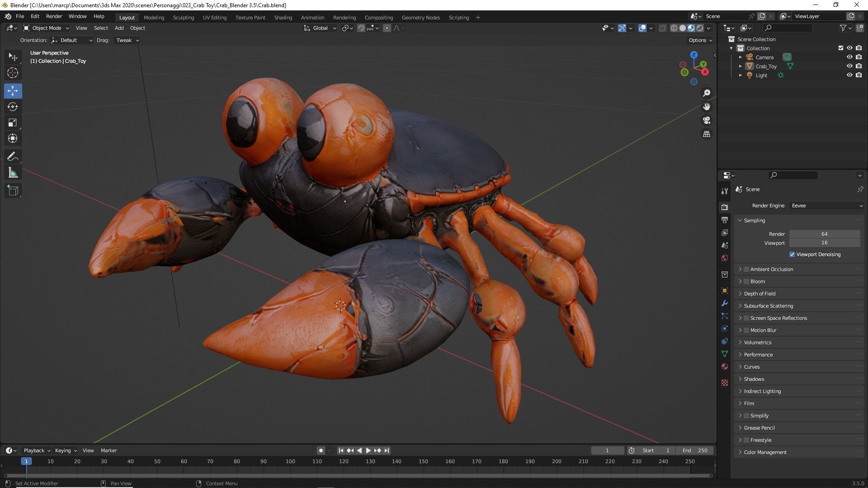This screenshot has height=488, width=868.
Task: Open the Render Engine Eevee dropdown
Action: point(826,206)
